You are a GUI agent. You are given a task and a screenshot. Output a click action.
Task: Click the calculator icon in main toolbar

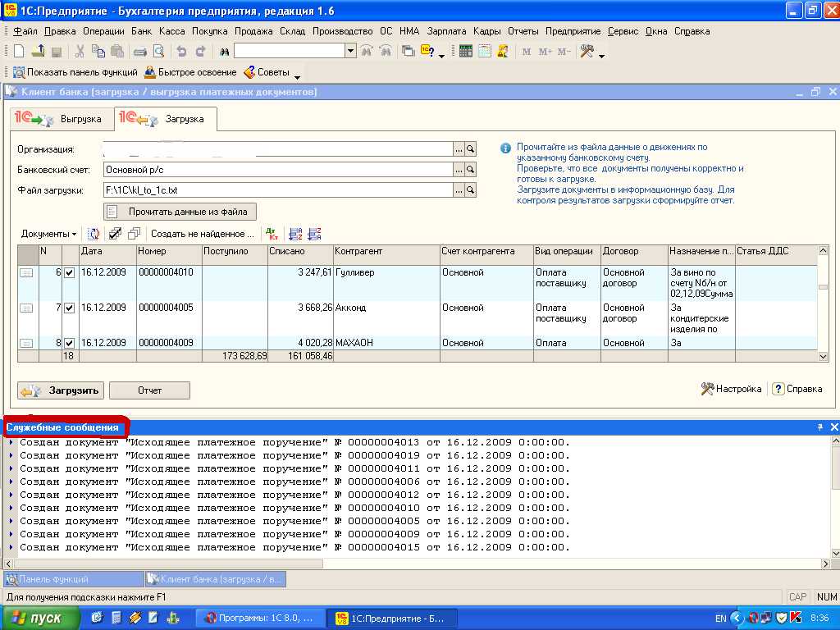465,51
